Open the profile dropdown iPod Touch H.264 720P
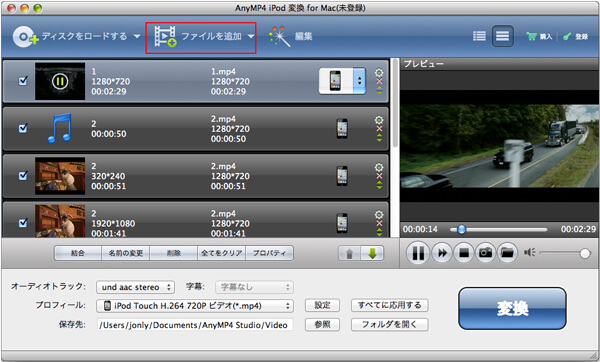This screenshot has height=362, width=600. click(195, 306)
